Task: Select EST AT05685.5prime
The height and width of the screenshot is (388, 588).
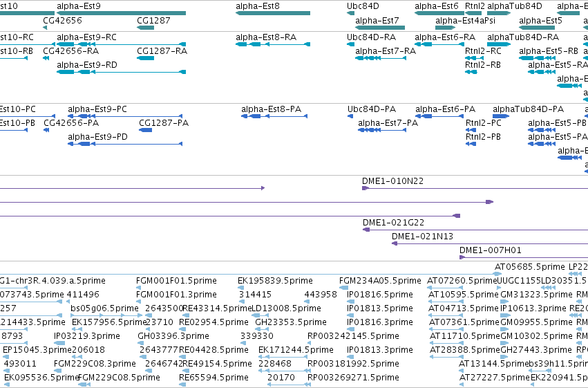Action: click(x=529, y=267)
